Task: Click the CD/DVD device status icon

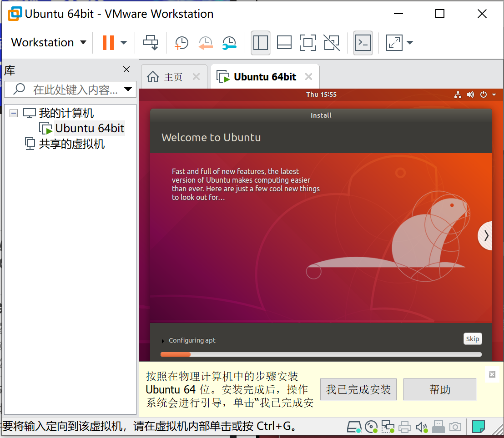Action: point(371,427)
